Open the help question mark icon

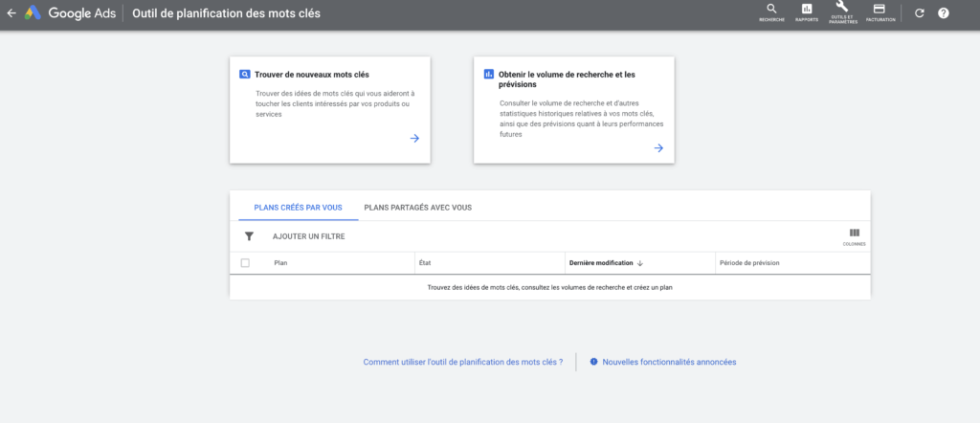944,13
